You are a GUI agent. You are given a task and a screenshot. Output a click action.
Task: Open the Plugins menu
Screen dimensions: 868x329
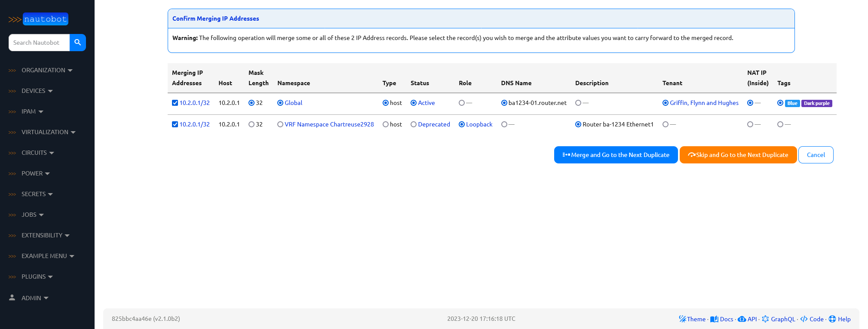[37, 277]
